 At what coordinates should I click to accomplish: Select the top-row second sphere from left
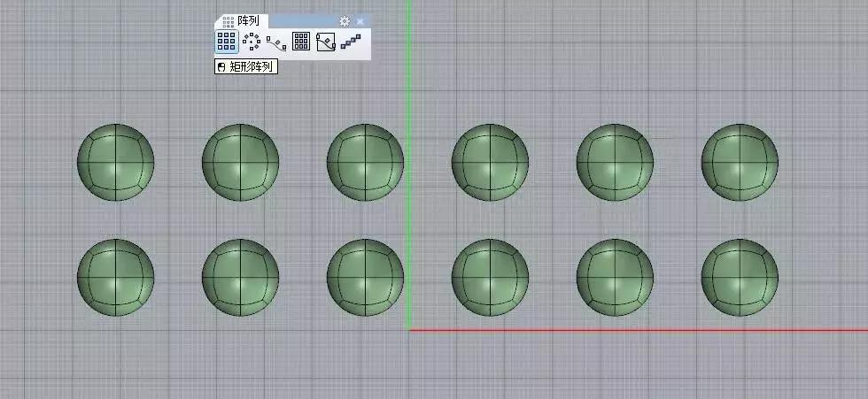240,162
